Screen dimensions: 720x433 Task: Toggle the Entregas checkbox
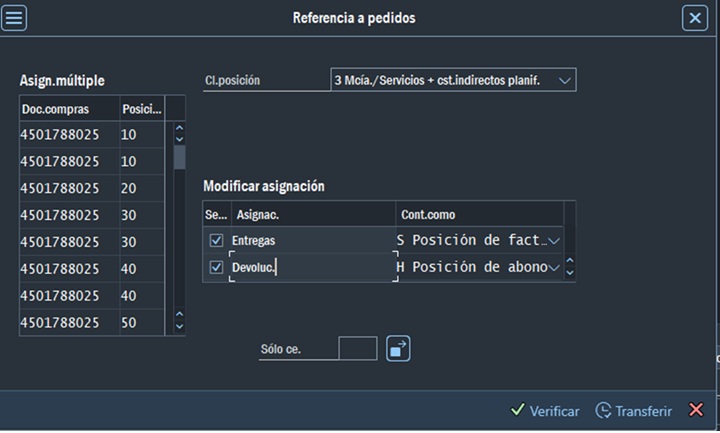pyautogui.click(x=216, y=240)
